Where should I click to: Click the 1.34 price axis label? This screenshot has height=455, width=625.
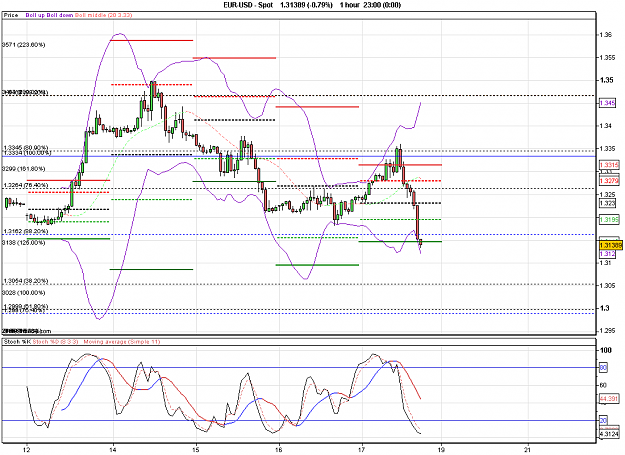pos(605,126)
